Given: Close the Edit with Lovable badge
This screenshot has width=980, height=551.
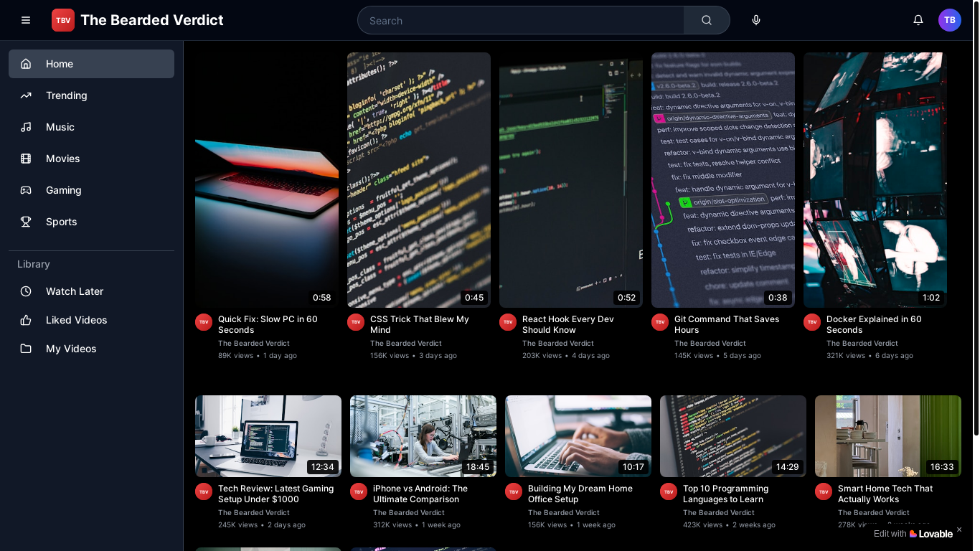Looking at the screenshot, I should point(959,529).
